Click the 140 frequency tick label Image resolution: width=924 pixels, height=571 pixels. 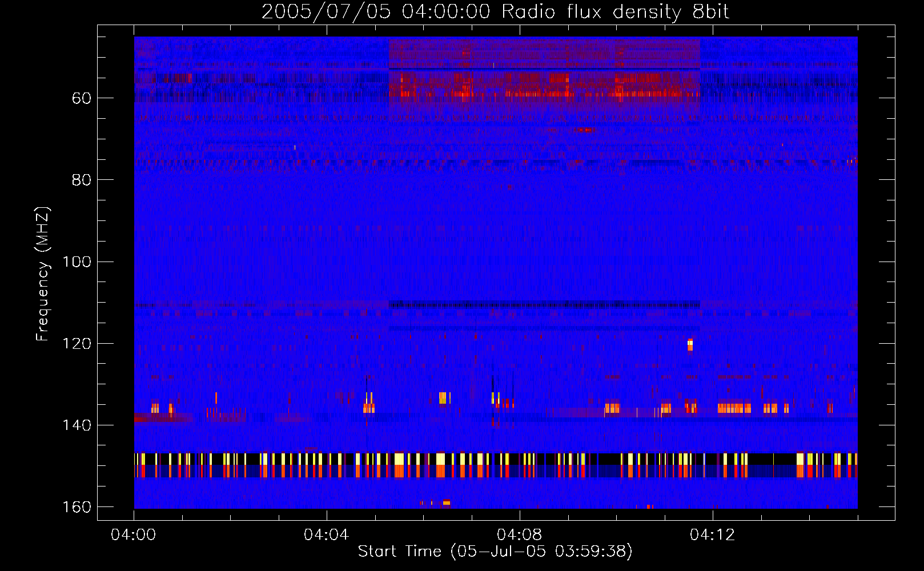pos(77,425)
